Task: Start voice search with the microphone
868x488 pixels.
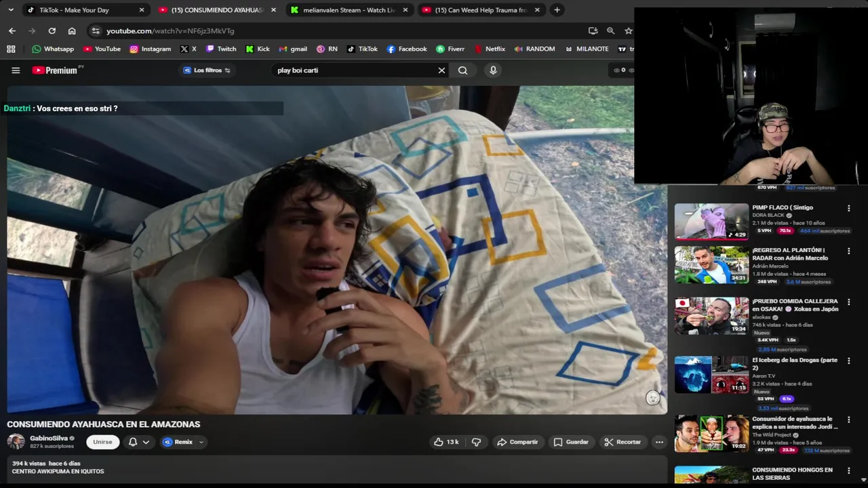Action: pos(493,70)
